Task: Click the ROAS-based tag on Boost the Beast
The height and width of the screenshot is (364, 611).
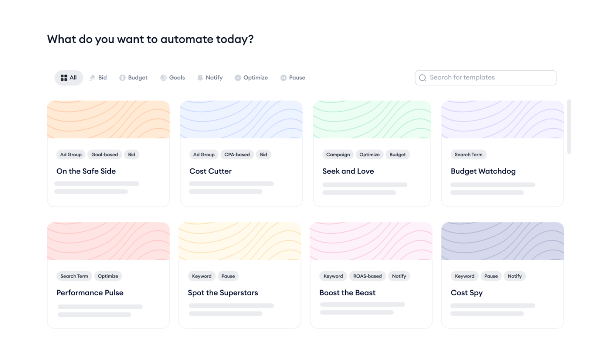Action: click(x=367, y=276)
